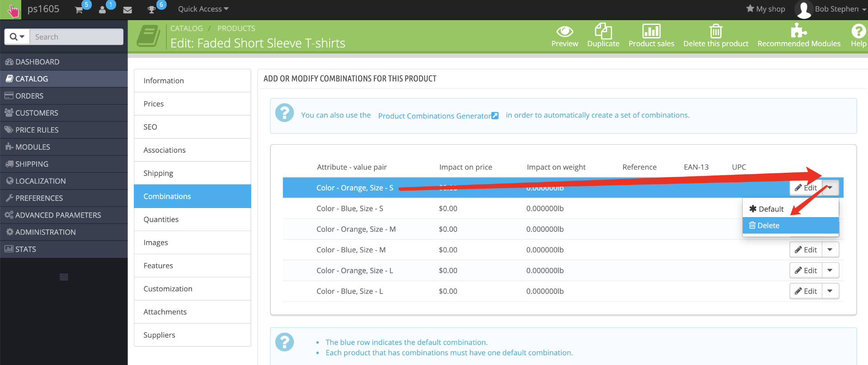Click the catalog book icon in header
Viewport: 868px width, 365px height.
click(x=148, y=36)
